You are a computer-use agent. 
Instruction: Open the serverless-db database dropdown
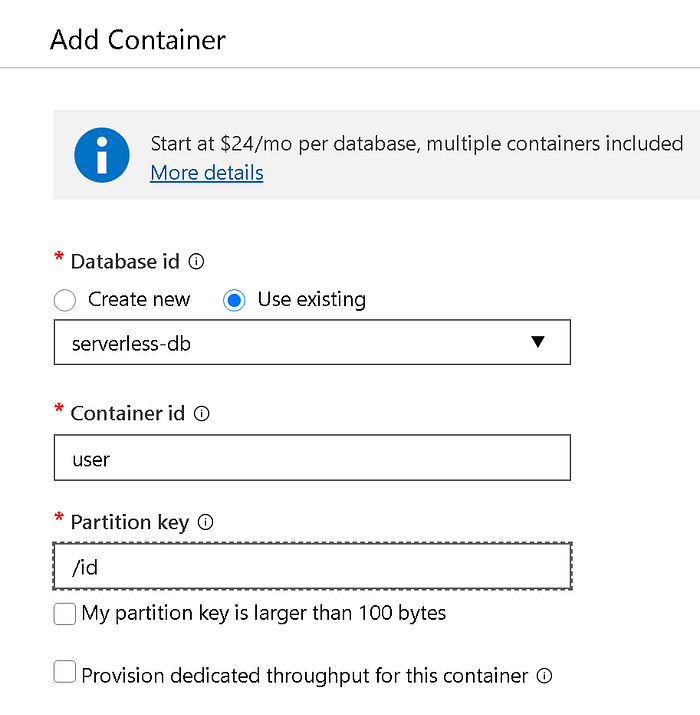[x=312, y=342]
